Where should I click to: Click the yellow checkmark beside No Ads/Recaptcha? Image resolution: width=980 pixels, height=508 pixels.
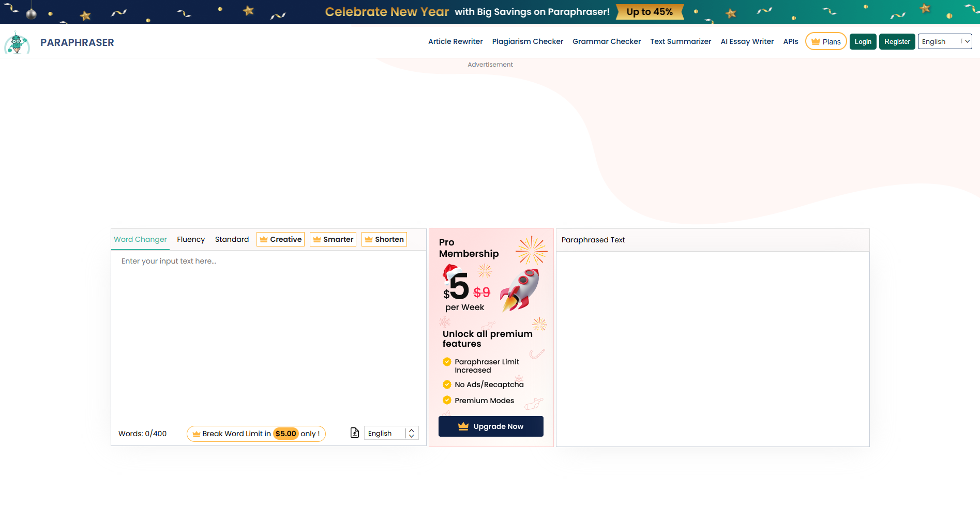(x=447, y=384)
